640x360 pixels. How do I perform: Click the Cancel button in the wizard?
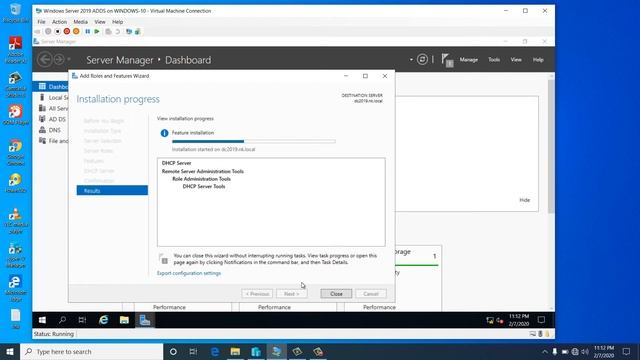[371, 294]
